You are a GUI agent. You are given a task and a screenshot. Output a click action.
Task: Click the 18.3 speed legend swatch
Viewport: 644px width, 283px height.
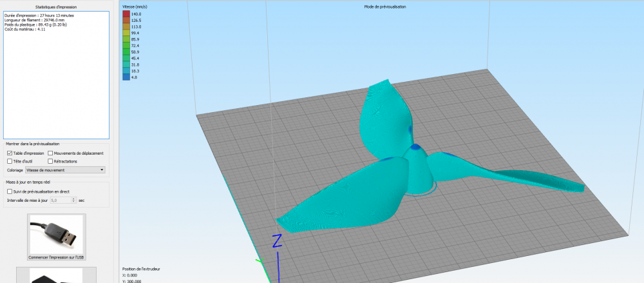tap(126, 71)
